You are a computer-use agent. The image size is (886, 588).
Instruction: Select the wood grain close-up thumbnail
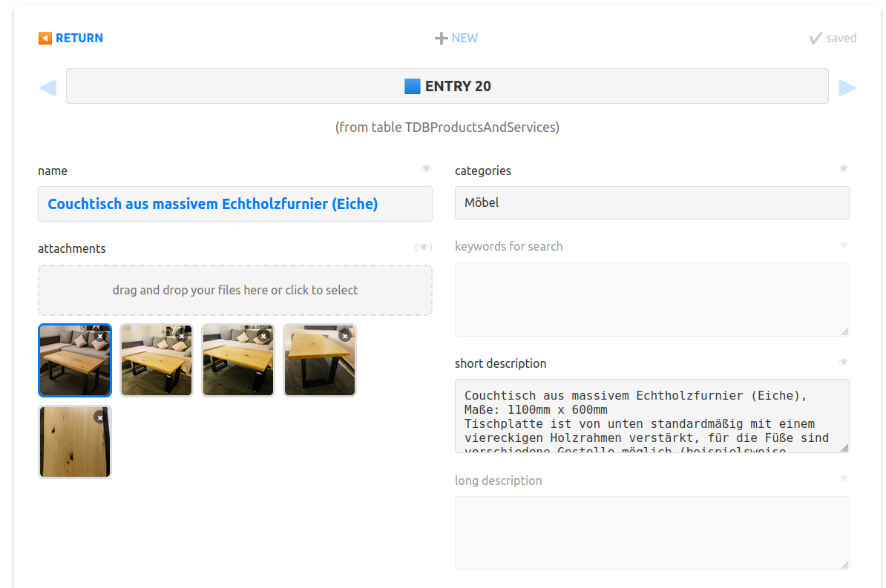tap(70, 445)
